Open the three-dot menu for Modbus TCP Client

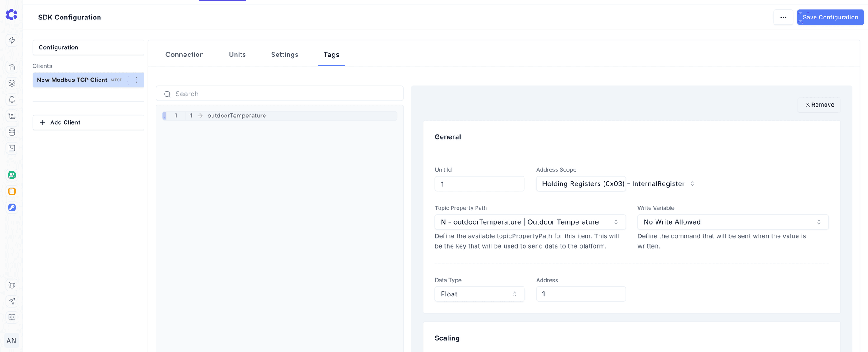pyautogui.click(x=137, y=80)
